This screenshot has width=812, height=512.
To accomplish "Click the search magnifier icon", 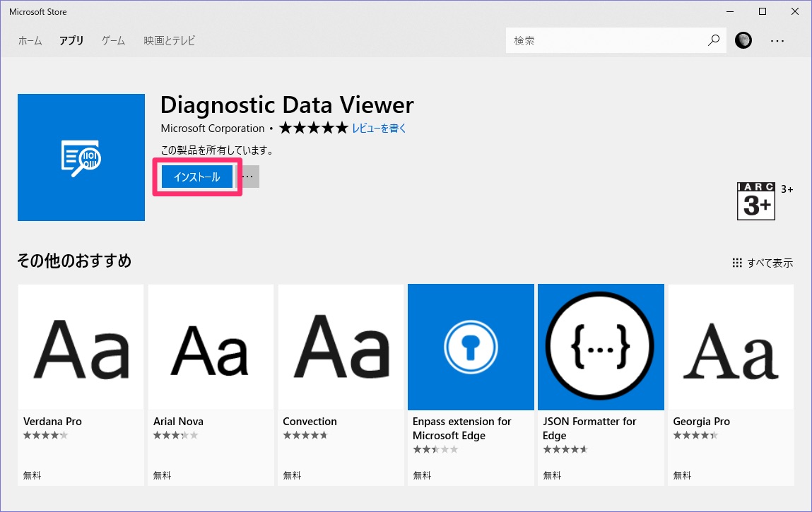I will tap(714, 40).
